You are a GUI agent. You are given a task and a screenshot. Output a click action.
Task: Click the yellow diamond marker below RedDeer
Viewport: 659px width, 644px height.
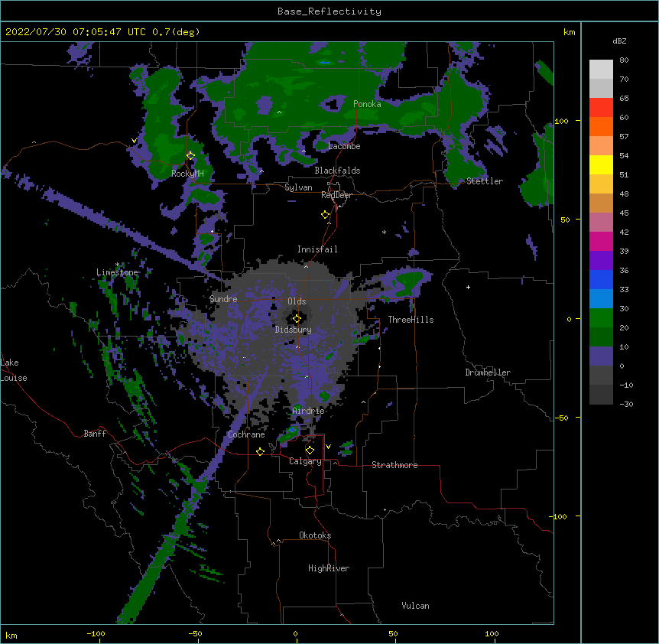(326, 215)
